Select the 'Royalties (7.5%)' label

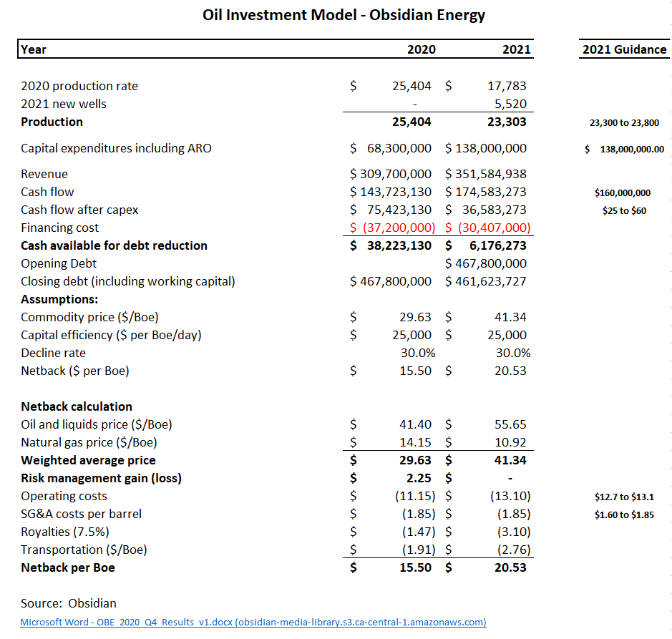pyautogui.click(x=64, y=532)
